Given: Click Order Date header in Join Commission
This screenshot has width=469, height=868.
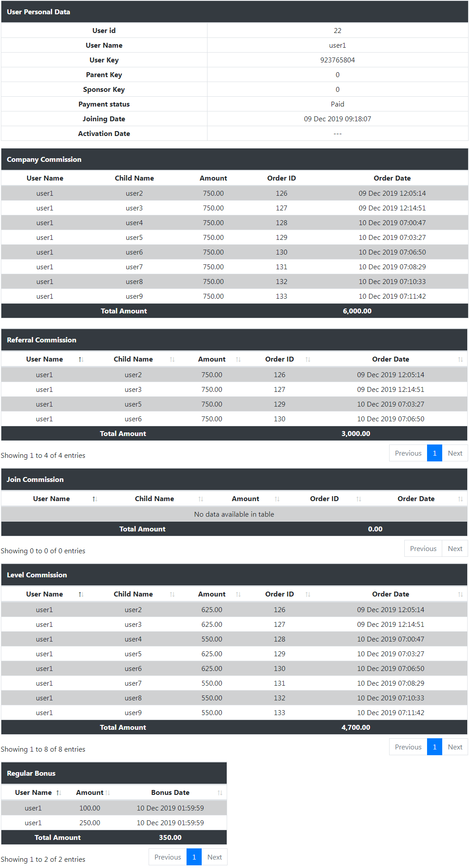Looking at the screenshot, I should [415, 499].
